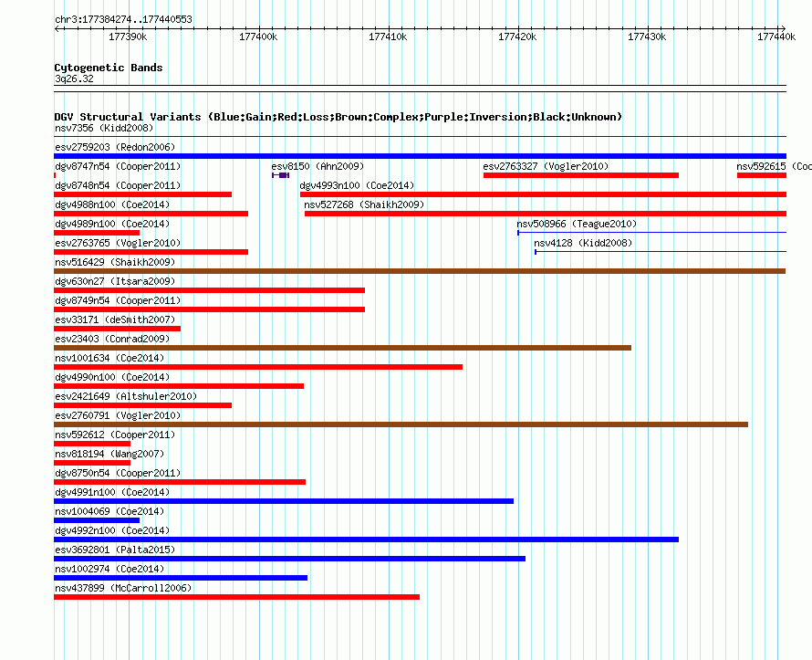Click the right arrow on ruler
812x660 pixels.
(783, 28)
